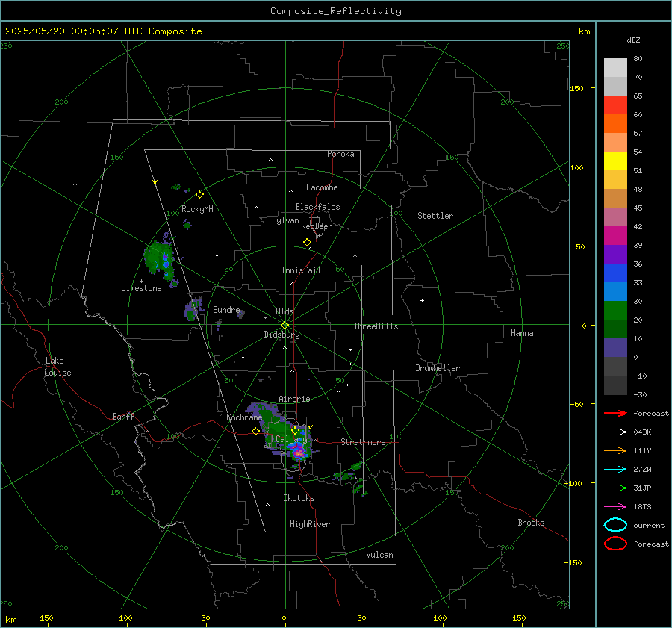Click the Stettler label
672x628 pixels.
tap(435, 216)
